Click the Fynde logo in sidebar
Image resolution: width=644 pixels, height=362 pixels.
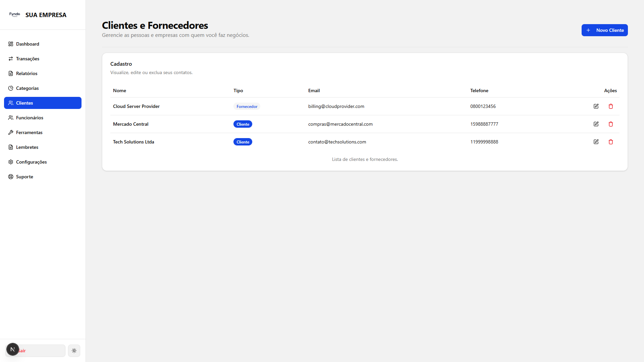(x=15, y=15)
